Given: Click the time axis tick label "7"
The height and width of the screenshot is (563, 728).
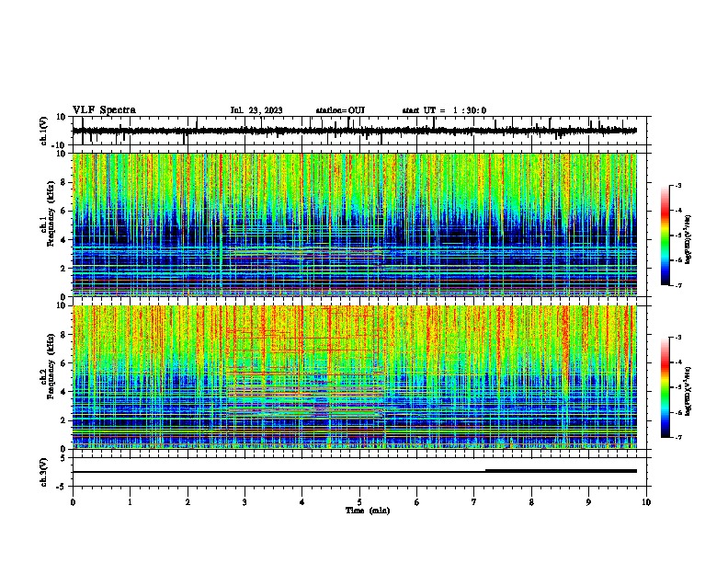Looking at the screenshot, I should point(474,502).
